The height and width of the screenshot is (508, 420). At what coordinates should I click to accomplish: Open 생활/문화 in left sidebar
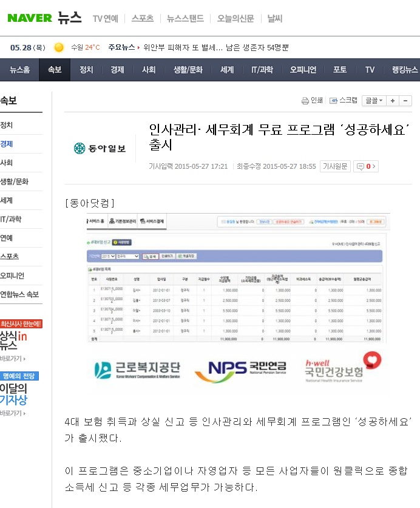click(x=14, y=181)
